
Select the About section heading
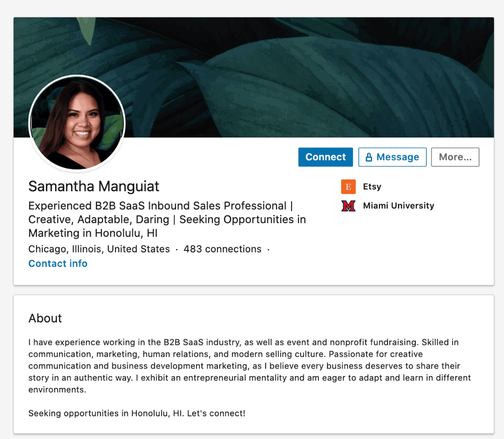(45, 318)
